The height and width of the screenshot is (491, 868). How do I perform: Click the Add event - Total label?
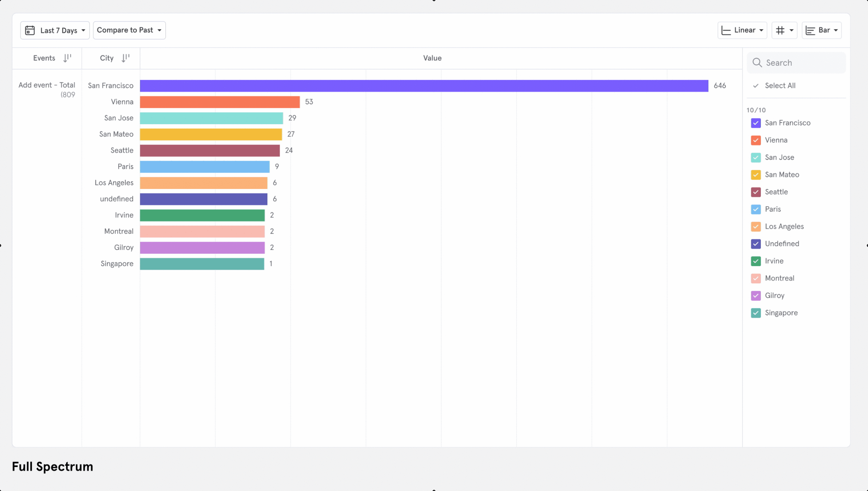coord(46,85)
